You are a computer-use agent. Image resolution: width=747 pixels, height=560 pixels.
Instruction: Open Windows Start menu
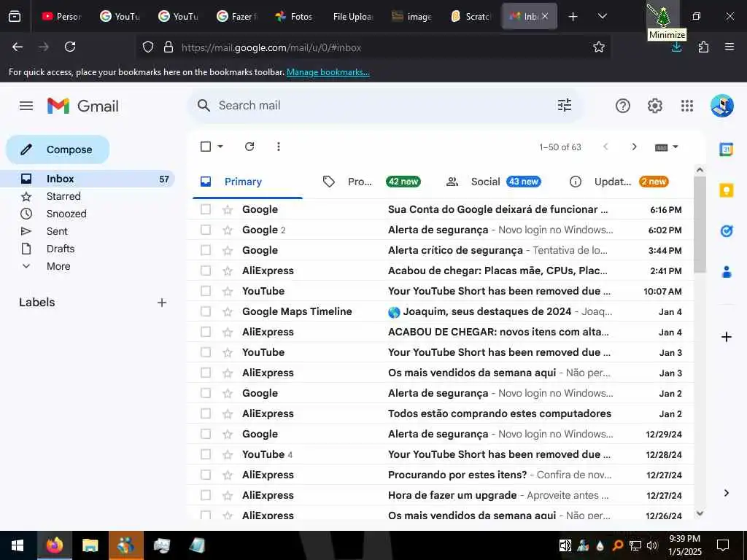[18, 545]
